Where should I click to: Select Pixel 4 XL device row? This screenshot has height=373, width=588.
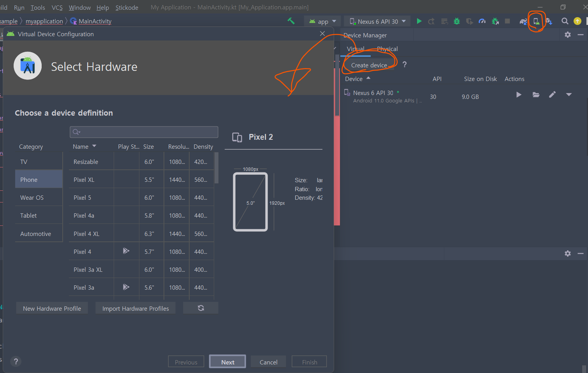coord(141,234)
